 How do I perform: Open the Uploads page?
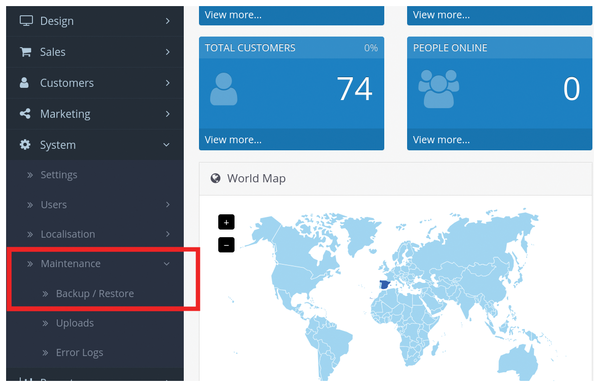click(x=95, y=323)
